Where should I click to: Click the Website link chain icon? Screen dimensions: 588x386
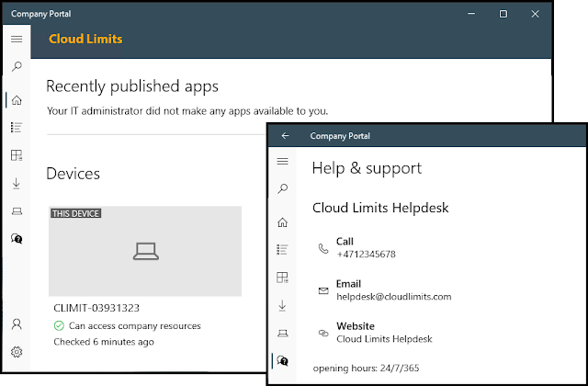click(323, 333)
